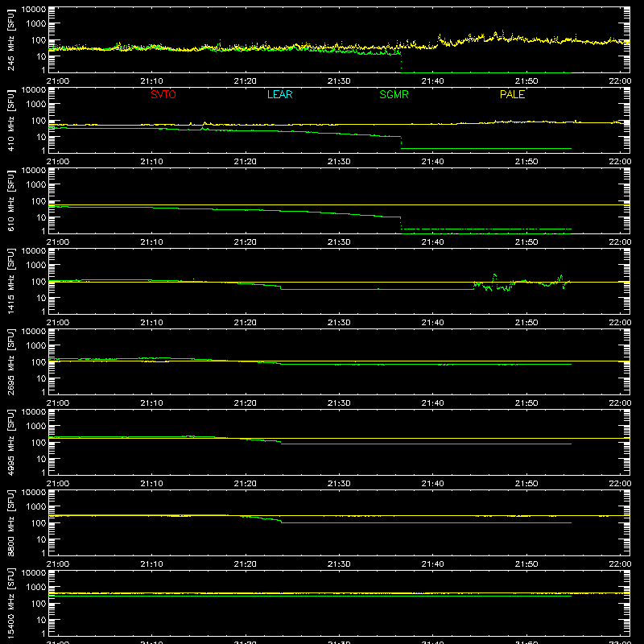The width and height of the screenshot is (644, 644).
Task: Click 21:40 time label of 245 MHz panel
Action: point(432,81)
